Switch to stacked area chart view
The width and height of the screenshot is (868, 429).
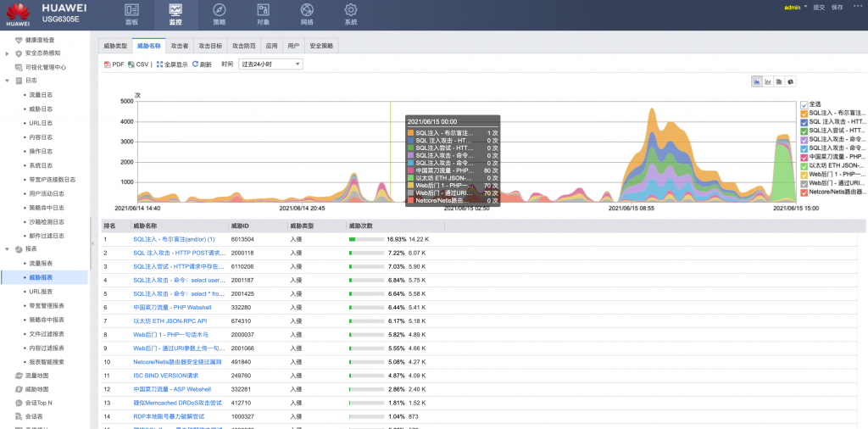pos(757,82)
